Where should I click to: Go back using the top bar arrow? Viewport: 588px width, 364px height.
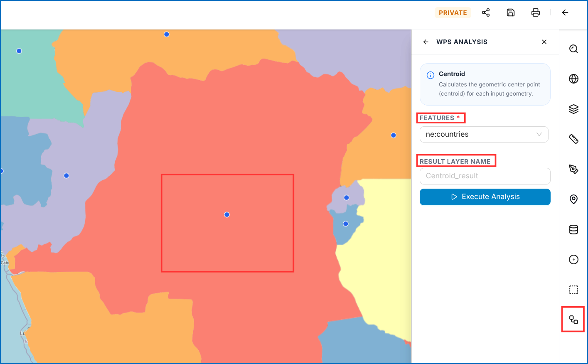(565, 12)
